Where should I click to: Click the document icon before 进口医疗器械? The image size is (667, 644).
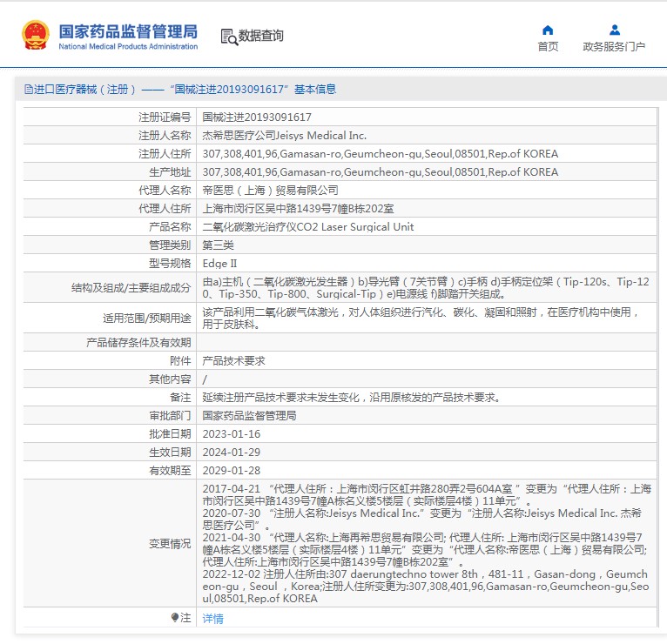pyautogui.click(x=29, y=90)
